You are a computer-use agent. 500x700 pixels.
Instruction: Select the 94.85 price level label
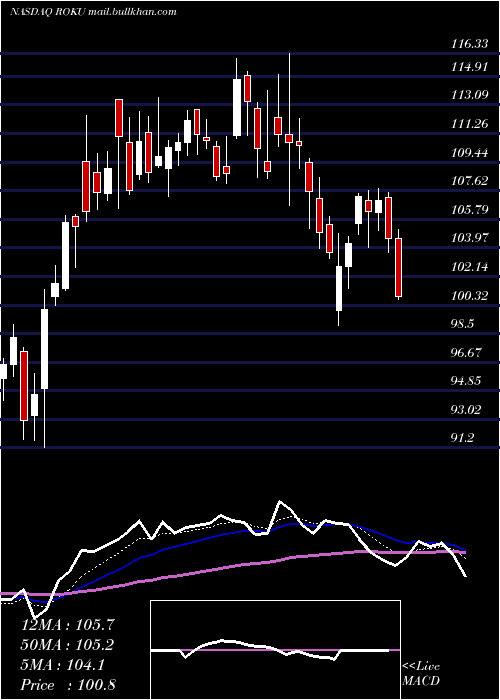(x=466, y=381)
